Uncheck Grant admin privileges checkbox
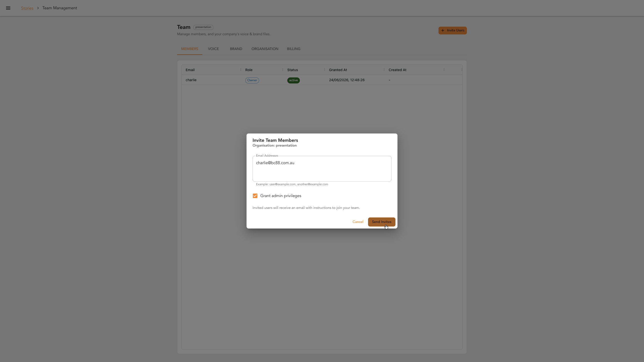Image resolution: width=644 pixels, height=362 pixels. click(255, 196)
